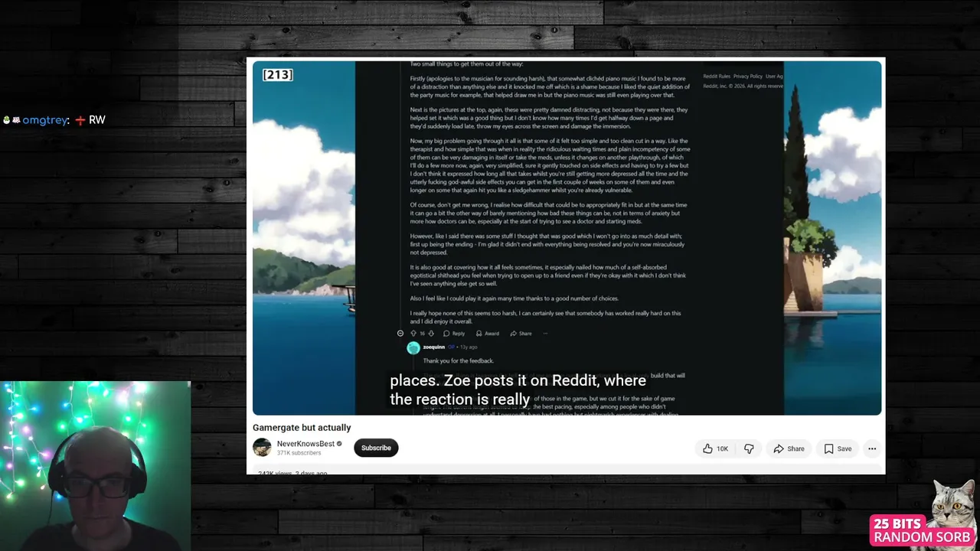
Task: Open the video's more actions menu
Action: pos(872,448)
